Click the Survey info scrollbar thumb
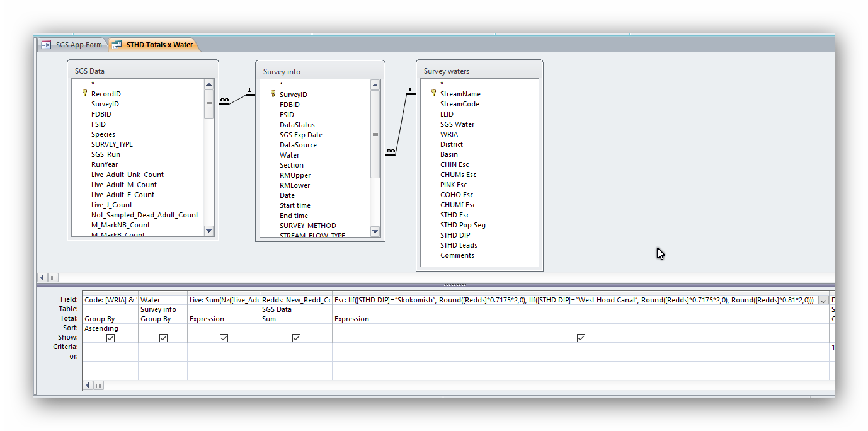Image resolution: width=868 pixels, height=431 pixels. (x=375, y=134)
